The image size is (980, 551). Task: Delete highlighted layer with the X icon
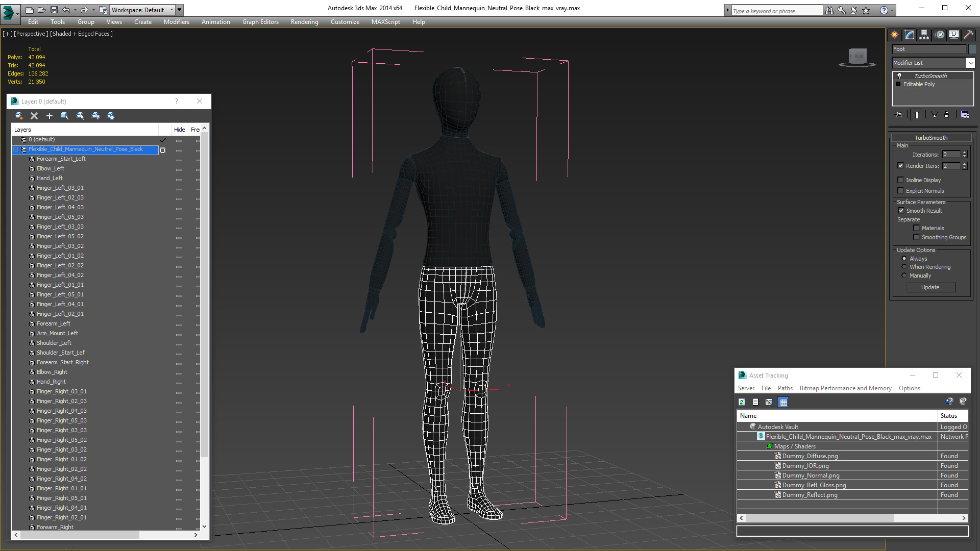(34, 116)
